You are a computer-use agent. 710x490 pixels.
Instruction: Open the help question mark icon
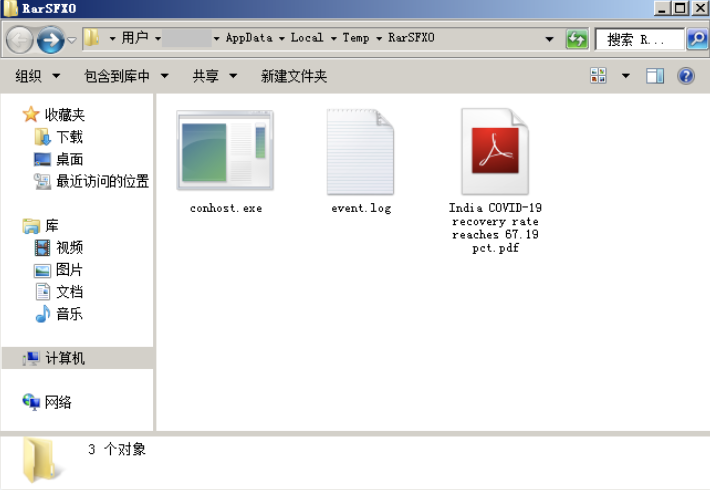[686, 76]
